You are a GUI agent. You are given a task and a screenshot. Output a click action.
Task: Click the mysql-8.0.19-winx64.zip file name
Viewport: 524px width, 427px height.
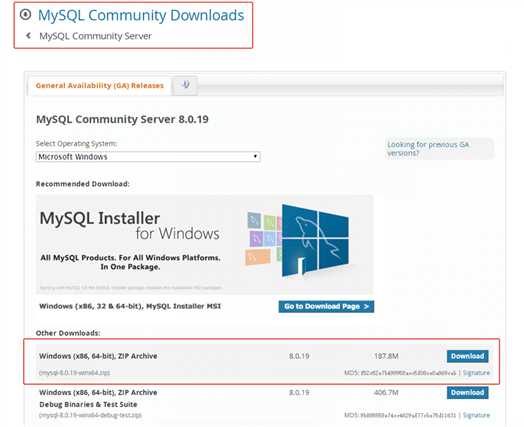click(x=75, y=373)
